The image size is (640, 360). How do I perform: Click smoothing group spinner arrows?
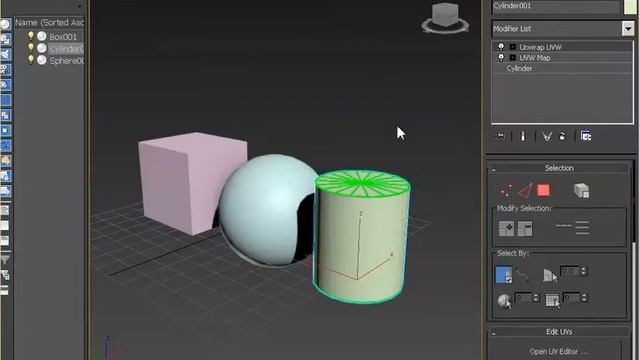click(x=584, y=298)
